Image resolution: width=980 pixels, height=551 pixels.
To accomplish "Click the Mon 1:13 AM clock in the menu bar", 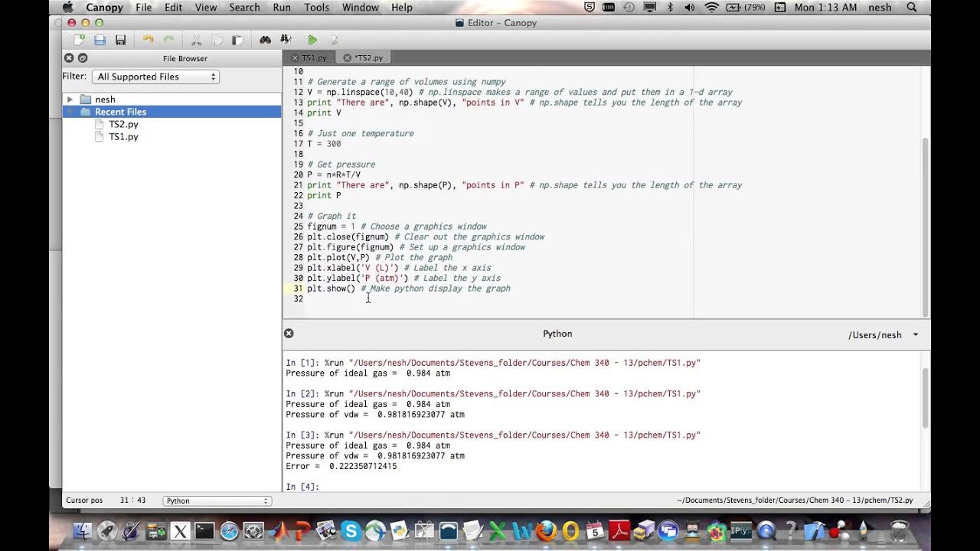I will [827, 8].
